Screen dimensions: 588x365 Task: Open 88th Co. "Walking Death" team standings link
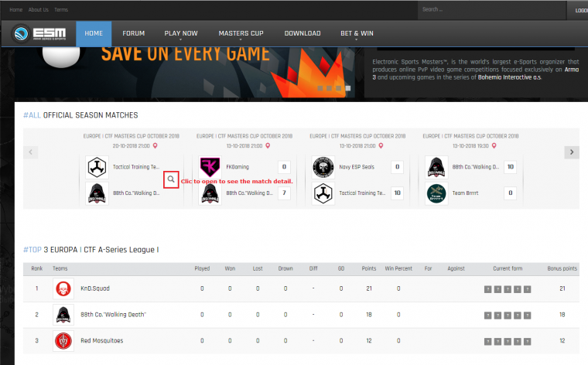click(113, 315)
